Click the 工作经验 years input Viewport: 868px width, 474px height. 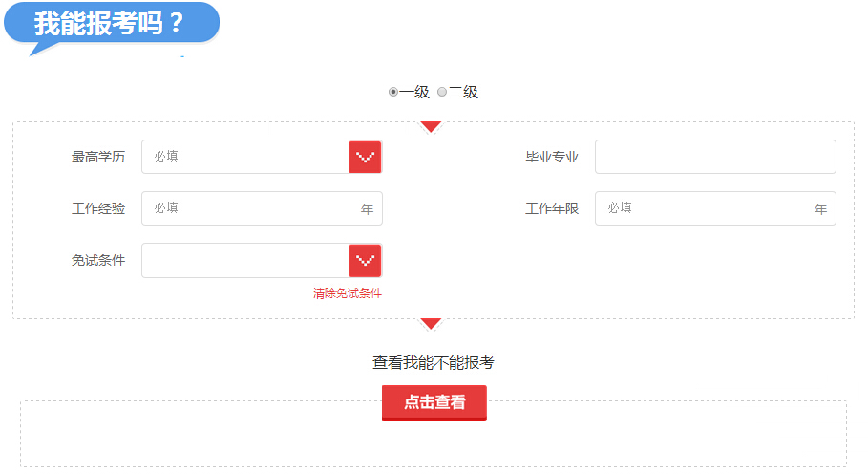click(262, 208)
